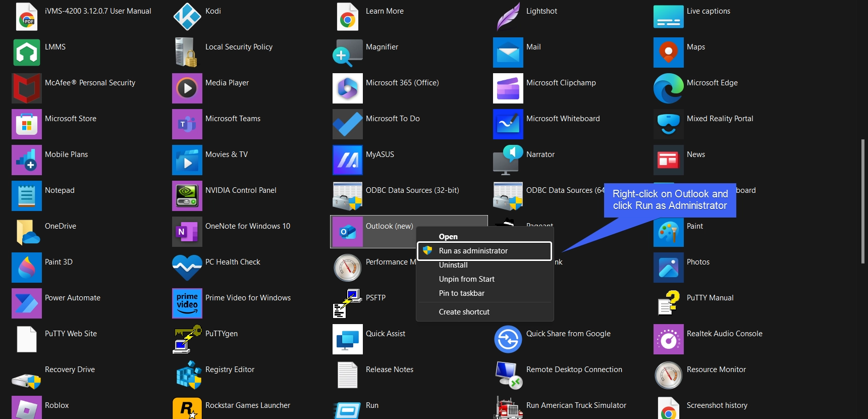The height and width of the screenshot is (419, 868).
Task: Click the Outlook (new) icon
Action: click(x=348, y=232)
